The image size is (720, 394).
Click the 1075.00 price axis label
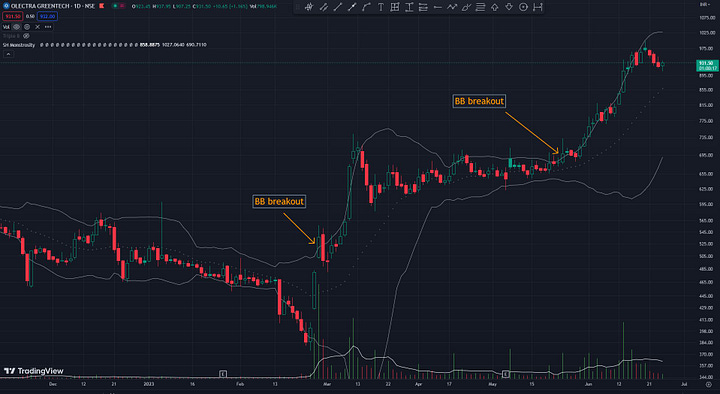(707, 17)
